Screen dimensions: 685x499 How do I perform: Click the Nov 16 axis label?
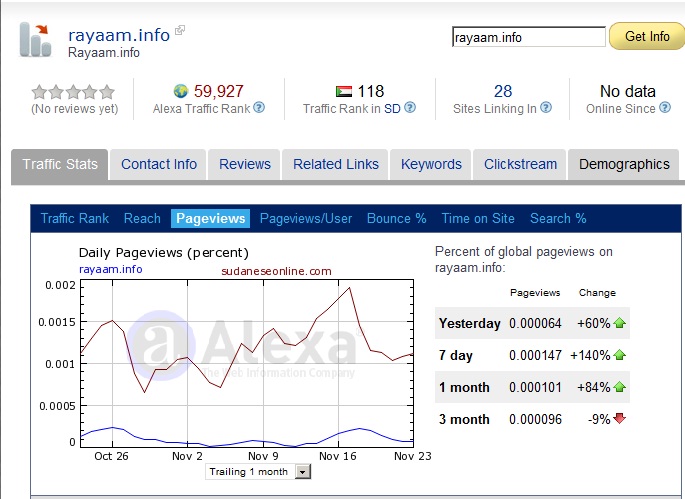(x=338, y=456)
